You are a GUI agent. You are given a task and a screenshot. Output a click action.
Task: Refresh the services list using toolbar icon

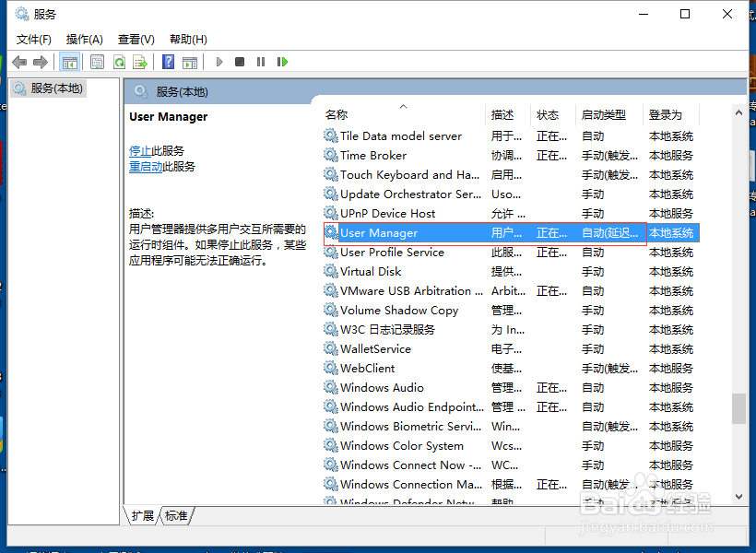(121, 62)
